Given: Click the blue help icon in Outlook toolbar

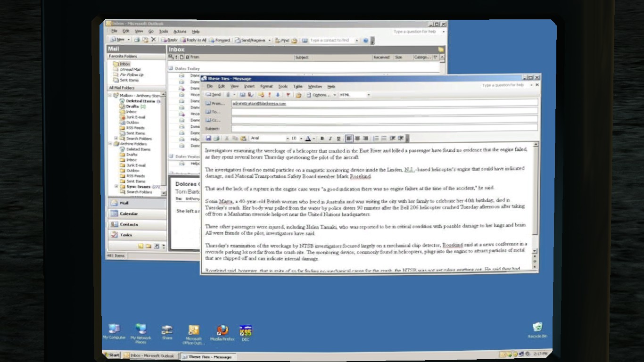Looking at the screenshot, I should 365,41.
